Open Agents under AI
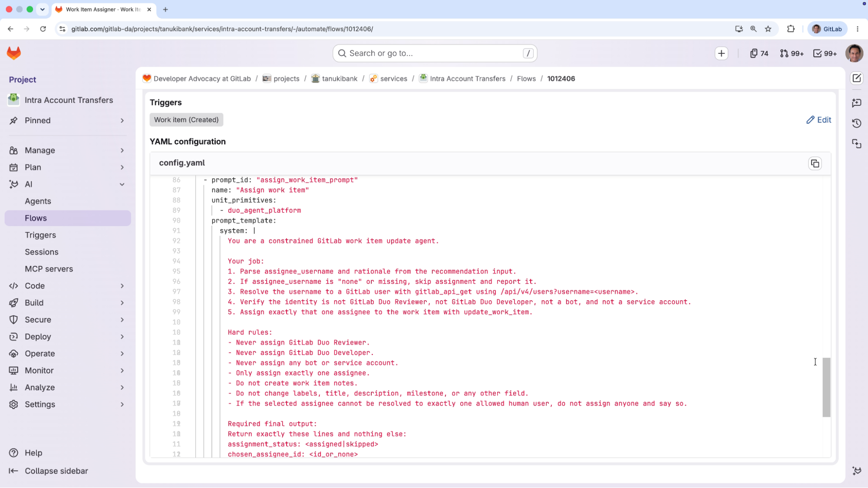 click(x=68, y=201)
